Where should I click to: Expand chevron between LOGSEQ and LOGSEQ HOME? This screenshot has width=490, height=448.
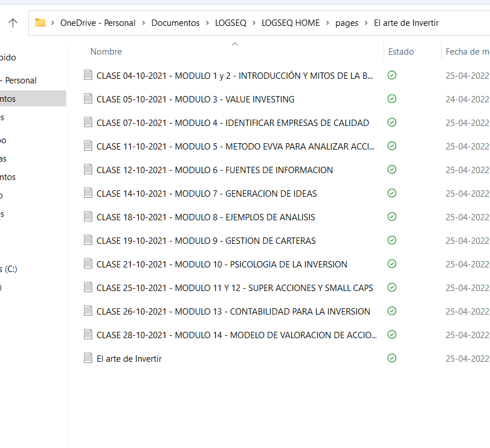click(x=254, y=23)
